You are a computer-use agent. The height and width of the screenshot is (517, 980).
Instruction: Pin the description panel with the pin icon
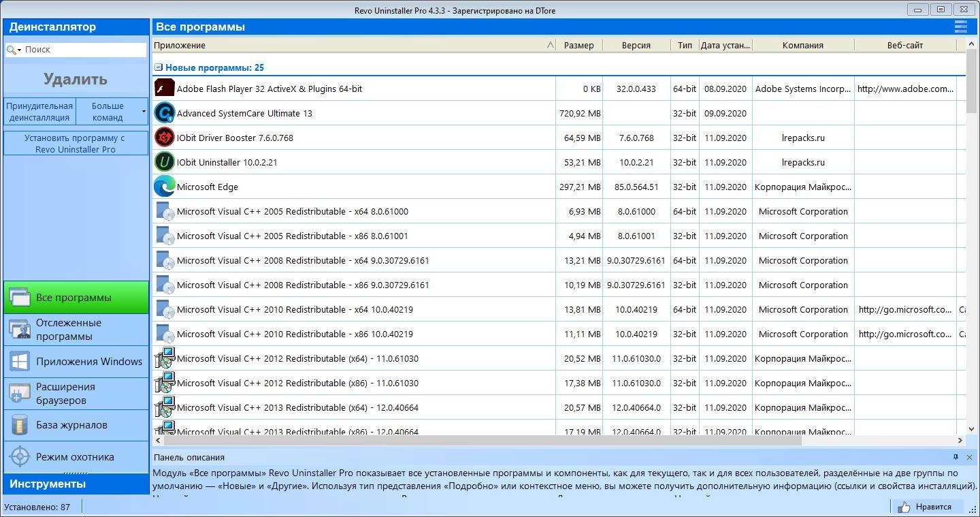point(956,457)
